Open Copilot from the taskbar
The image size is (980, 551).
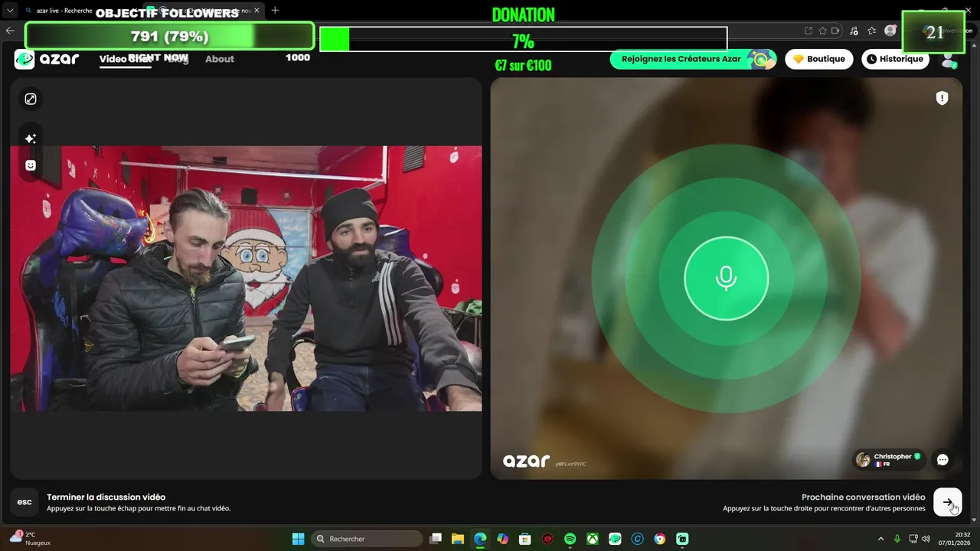(x=502, y=539)
